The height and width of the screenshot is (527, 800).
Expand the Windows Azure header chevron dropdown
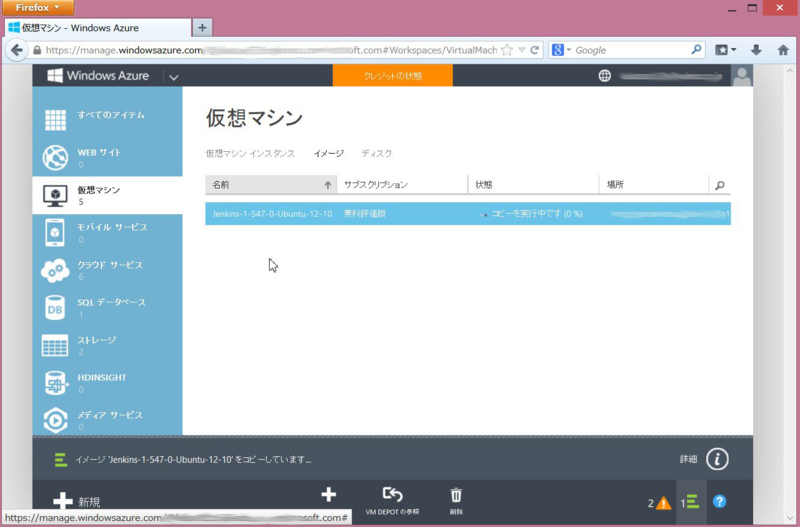point(173,78)
